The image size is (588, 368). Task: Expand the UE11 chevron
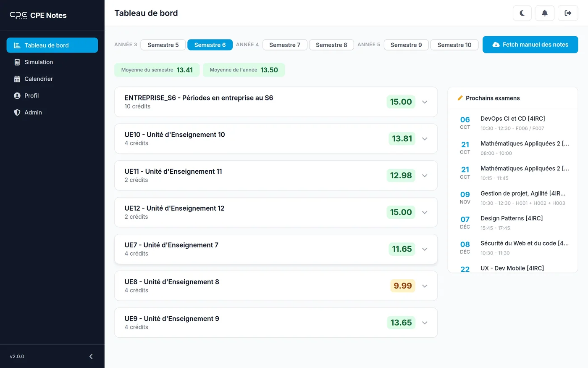click(x=425, y=176)
